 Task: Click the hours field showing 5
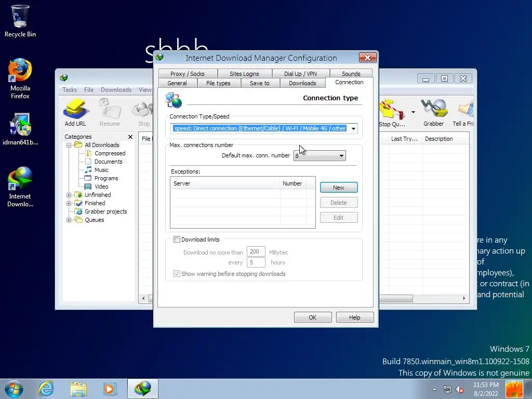[256, 262]
